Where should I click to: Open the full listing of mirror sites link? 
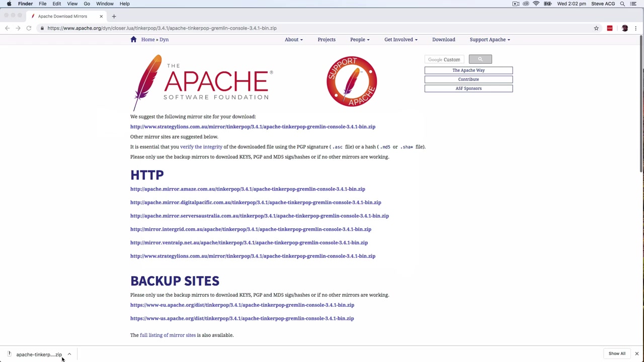(168, 335)
